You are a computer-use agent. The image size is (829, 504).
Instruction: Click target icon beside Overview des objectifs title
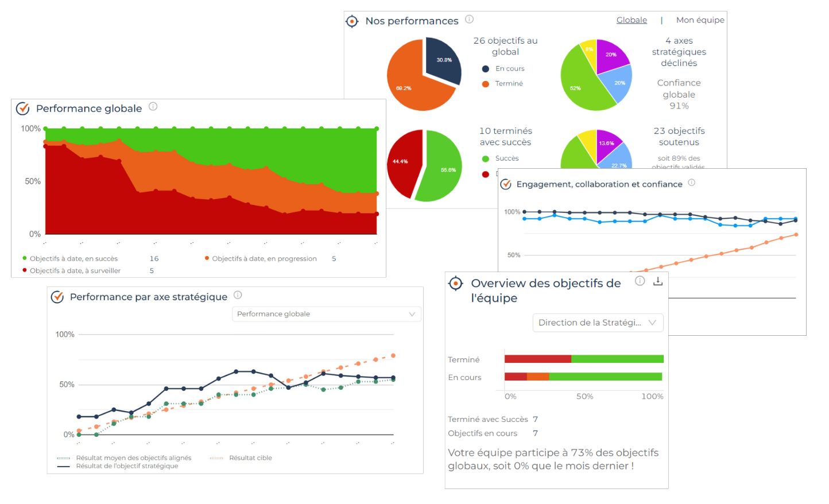455,283
